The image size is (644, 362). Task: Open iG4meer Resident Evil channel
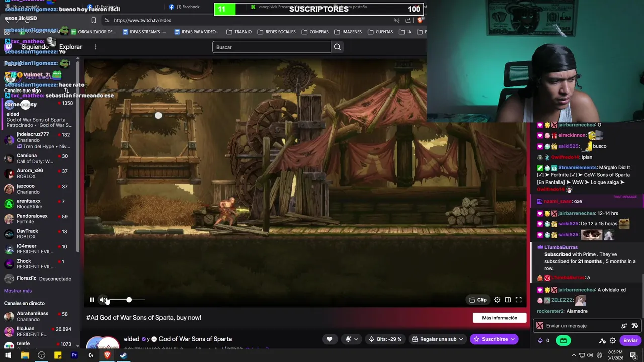coord(39,249)
